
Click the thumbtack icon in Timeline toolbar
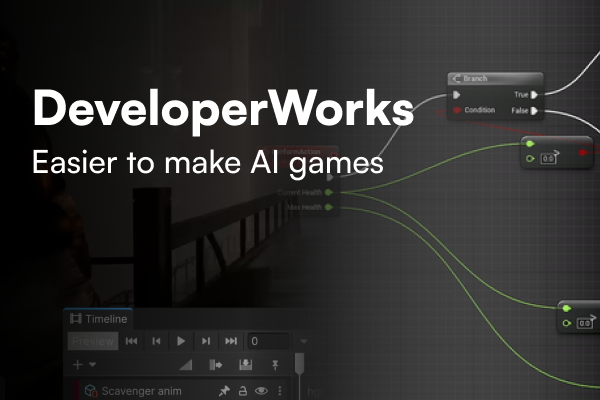[x=275, y=365]
